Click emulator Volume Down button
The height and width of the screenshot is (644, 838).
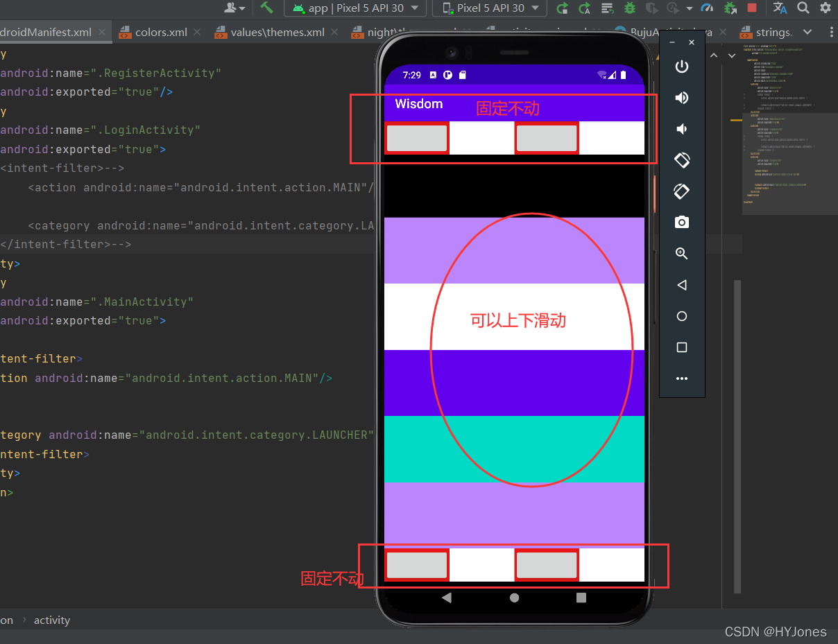pos(682,129)
